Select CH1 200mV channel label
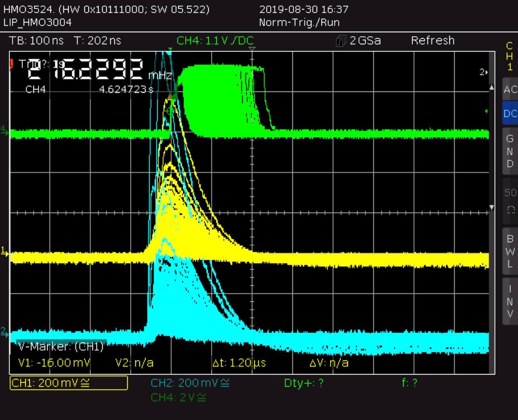Screen dimensions: 518x420 point(68,383)
